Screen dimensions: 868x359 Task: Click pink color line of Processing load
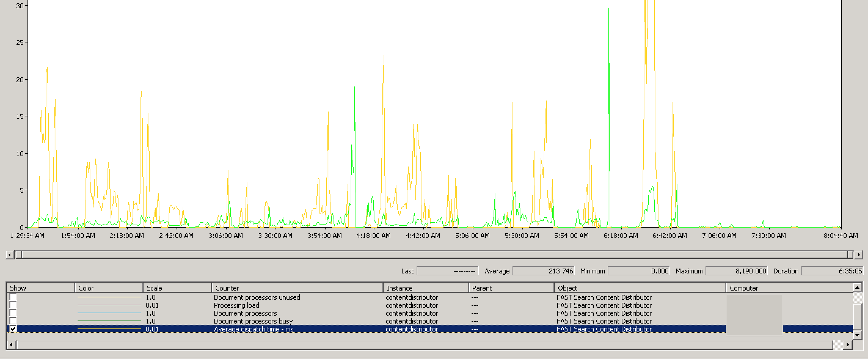[109, 305]
